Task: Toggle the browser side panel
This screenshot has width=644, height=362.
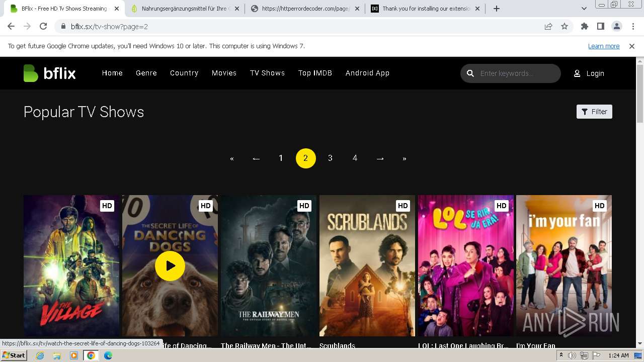Action: click(x=601, y=27)
